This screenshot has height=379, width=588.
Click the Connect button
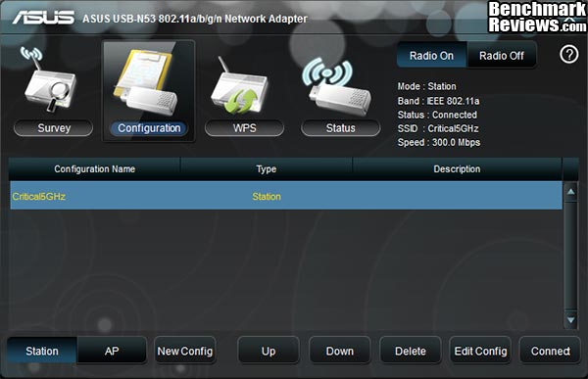pos(550,351)
